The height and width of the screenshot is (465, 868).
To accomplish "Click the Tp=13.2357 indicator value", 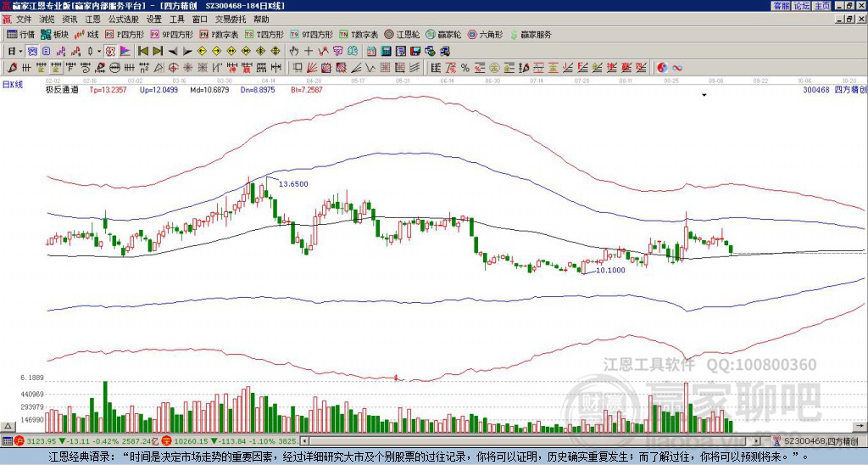I will 108,89.
